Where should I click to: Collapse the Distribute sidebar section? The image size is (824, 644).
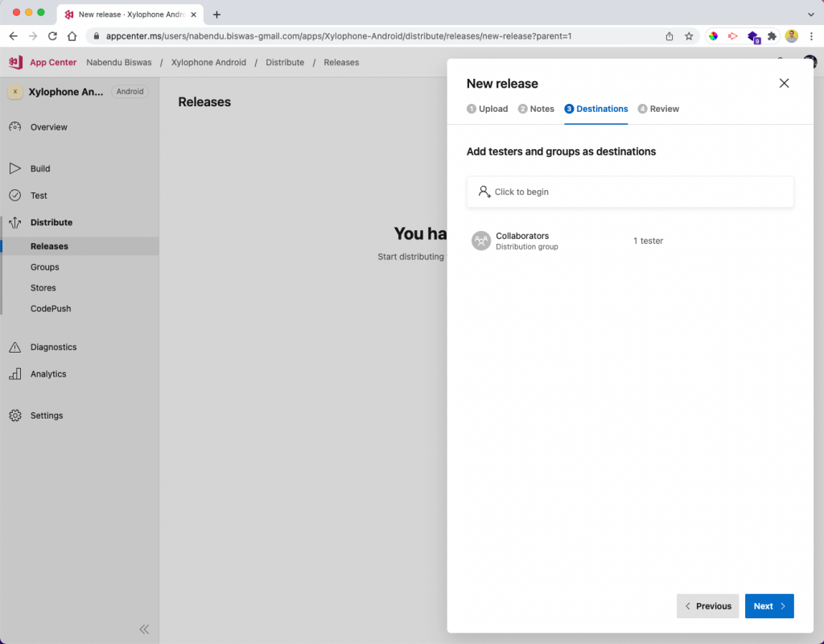click(51, 222)
